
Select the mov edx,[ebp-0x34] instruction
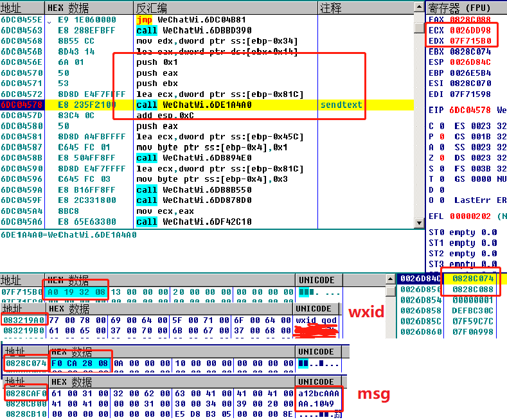coord(217,41)
